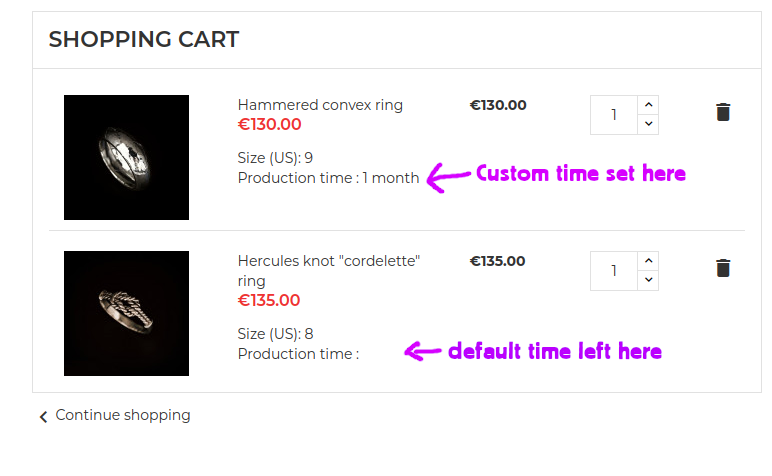Screen dimensions: 772x476
Task: Click the Hercules knot ring quantity field
Action: tap(614, 270)
